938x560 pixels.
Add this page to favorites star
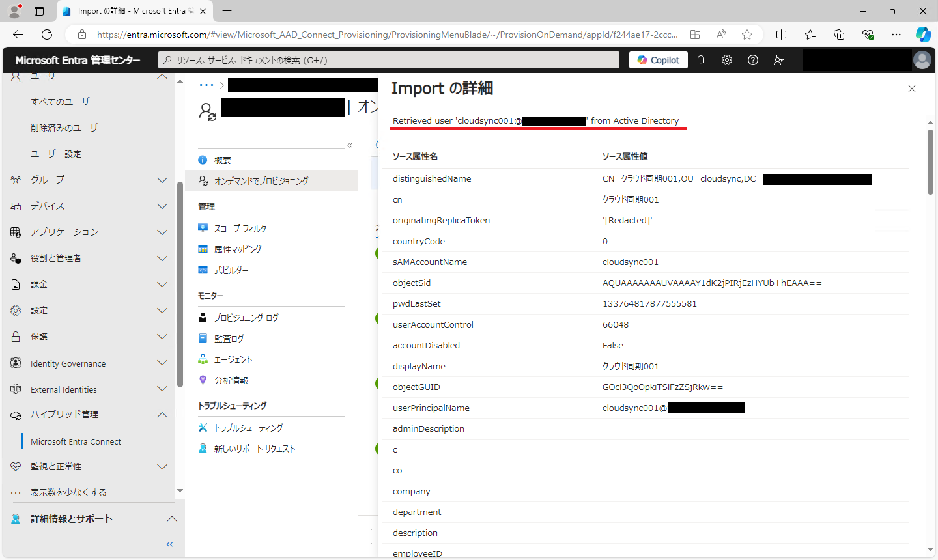click(747, 35)
